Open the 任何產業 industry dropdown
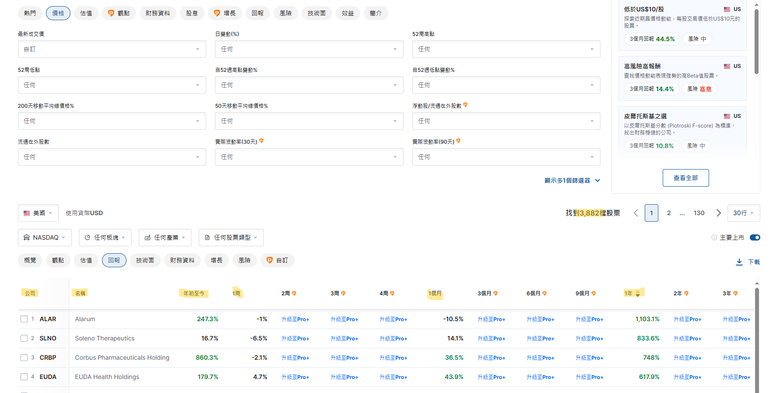The width and height of the screenshot is (780, 393). (165, 238)
